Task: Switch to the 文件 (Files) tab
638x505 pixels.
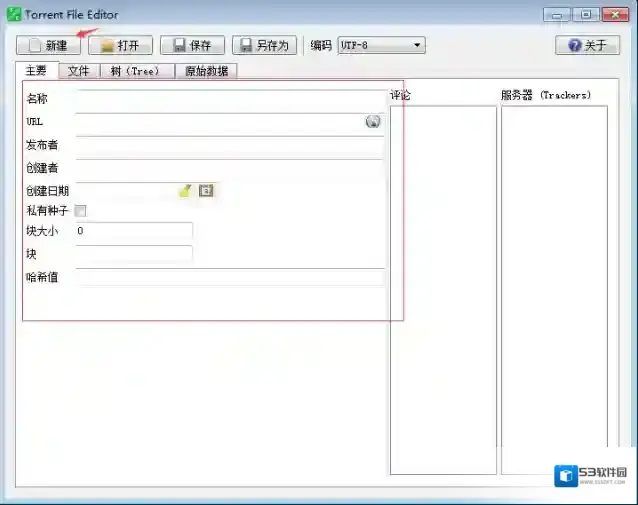Action: click(x=79, y=71)
